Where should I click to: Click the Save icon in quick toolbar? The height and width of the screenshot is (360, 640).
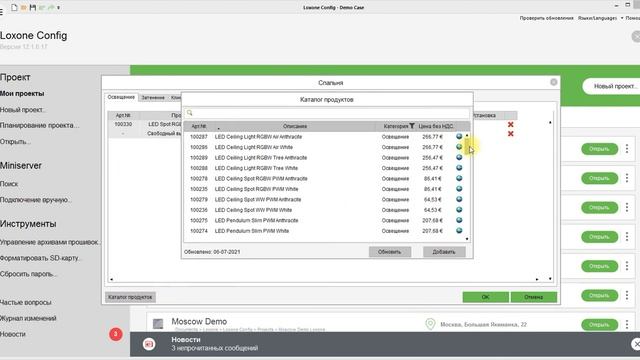pos(33,7)
